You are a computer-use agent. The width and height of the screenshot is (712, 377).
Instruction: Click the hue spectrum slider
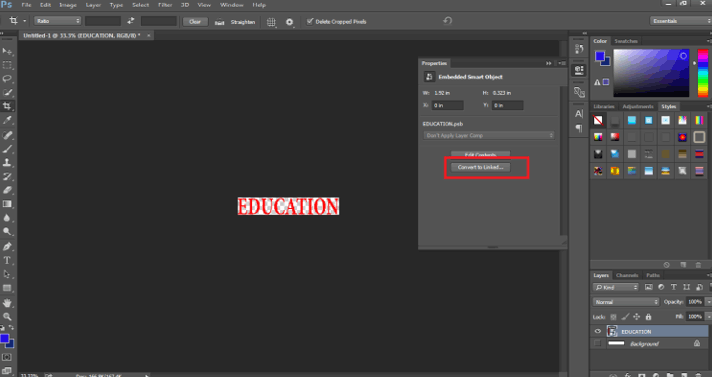point(702,73)
